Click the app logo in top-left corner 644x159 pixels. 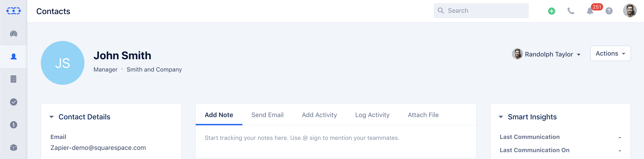[x=13, y=11]
